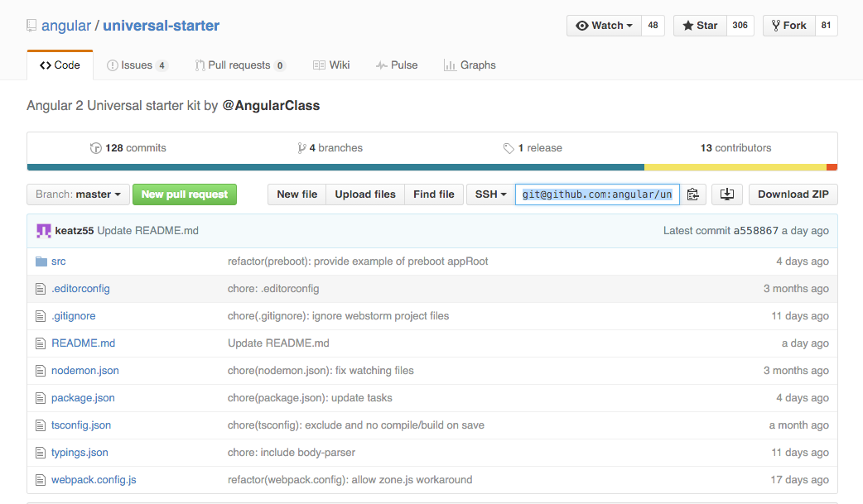Click the forks count 81
The width and height of the screenshot is (863, 504).
(x=826, y=26)
